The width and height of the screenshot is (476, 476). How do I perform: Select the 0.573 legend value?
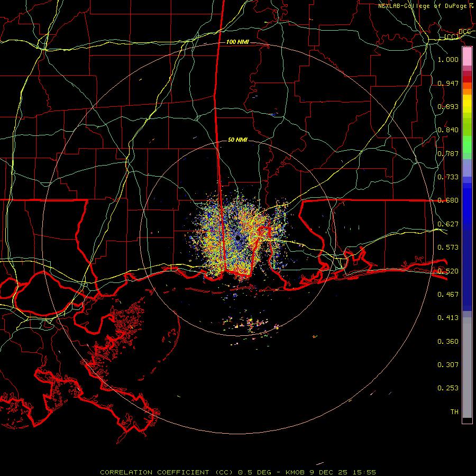(448, 247)
